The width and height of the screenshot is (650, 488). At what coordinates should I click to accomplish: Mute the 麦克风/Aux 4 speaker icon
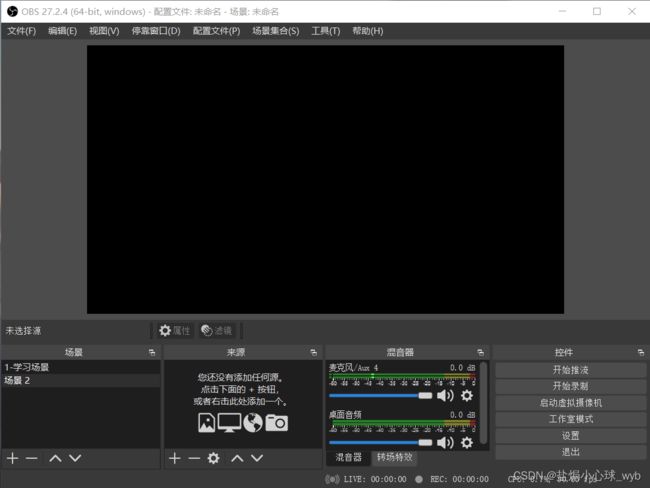click(x=445, y=396)
